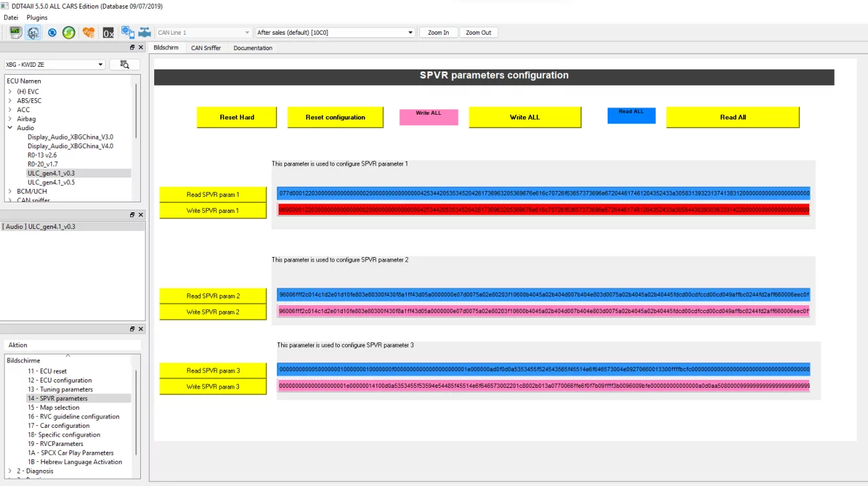The height and width of the screenshot is (486, 868).
Task: Select 15 - Map selection in screen list
Action: click(59, 407)
